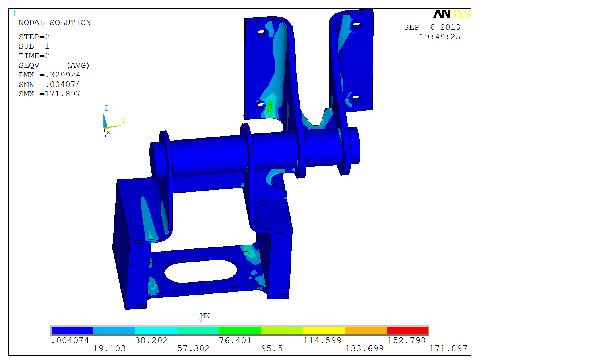591x364 pixels.
Task: Click the NODAL SOLUTION title text
Action: [55, 23]
